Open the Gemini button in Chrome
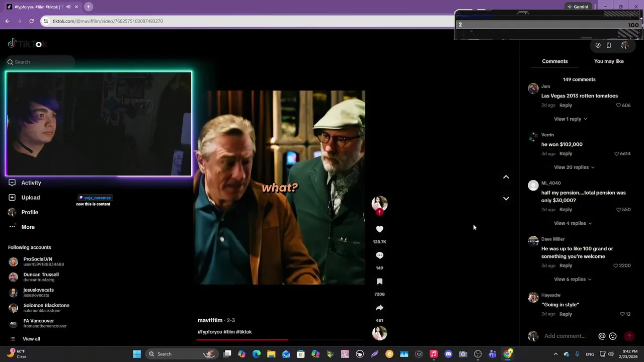This screenshot has width=644, height=362. coord(578,7)
